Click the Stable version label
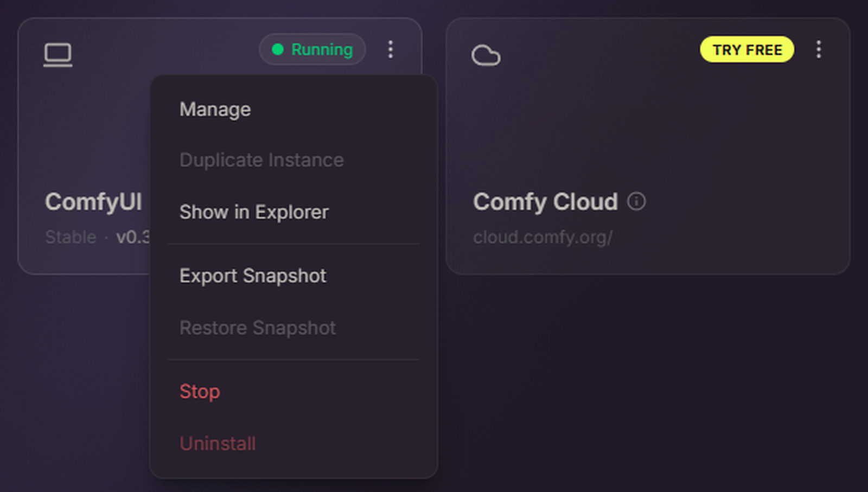This screenshot has height=492, width=868. pos(71,237)
